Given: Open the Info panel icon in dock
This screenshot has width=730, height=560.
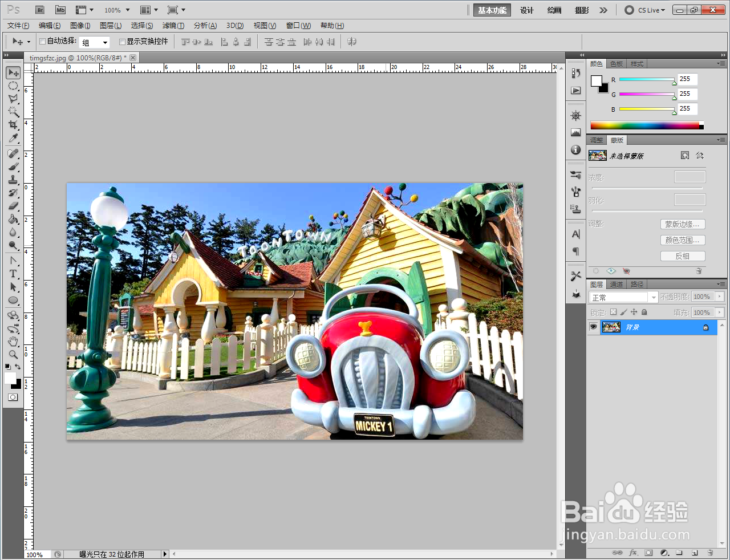Looking at the screenshot, I should 575,150.
